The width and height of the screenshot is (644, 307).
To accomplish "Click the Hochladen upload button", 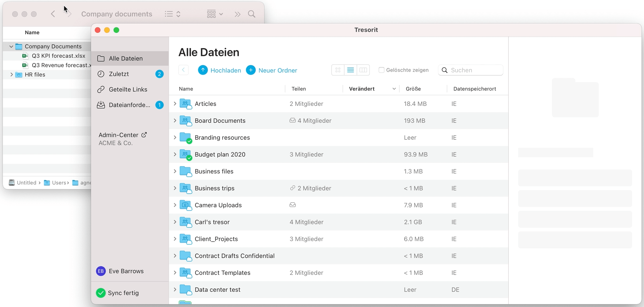I will click(219, 70).
